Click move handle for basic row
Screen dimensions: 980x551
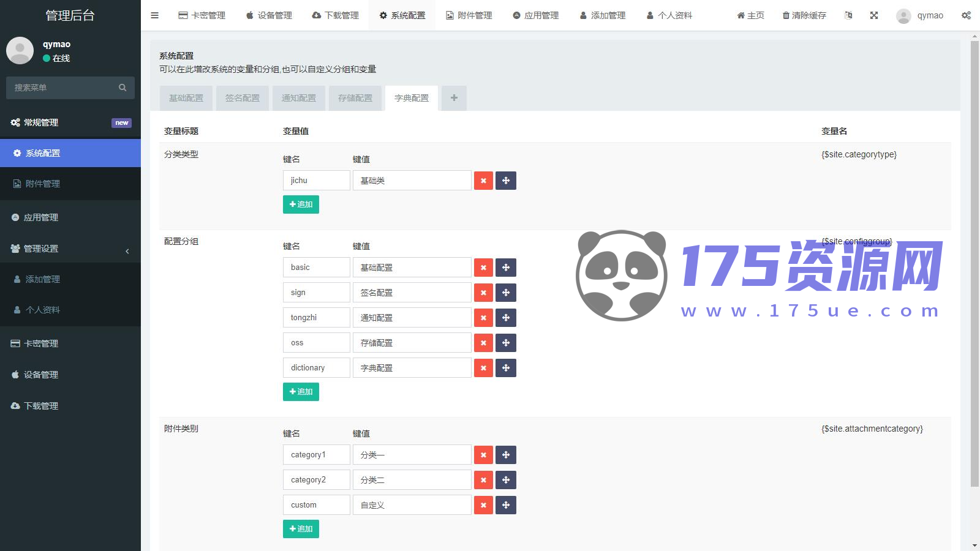[506, 268]
